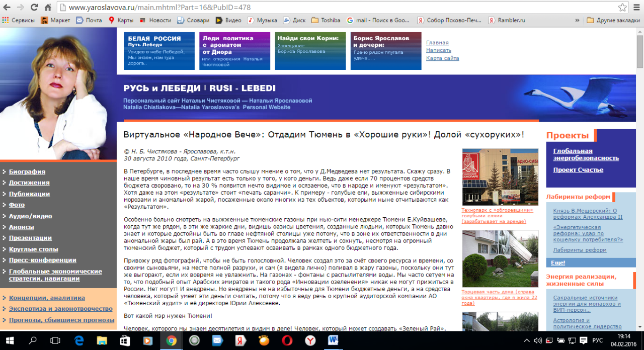Open Прогнозы, сбывшиеся прогнозы link
This screenshot has height=350, width=644.
[61, 320]
